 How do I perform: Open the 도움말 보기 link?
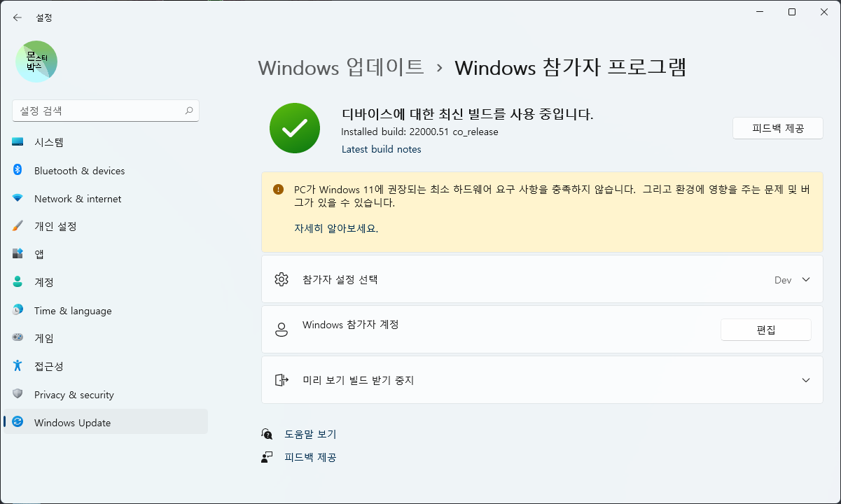(x=310, y=434)
